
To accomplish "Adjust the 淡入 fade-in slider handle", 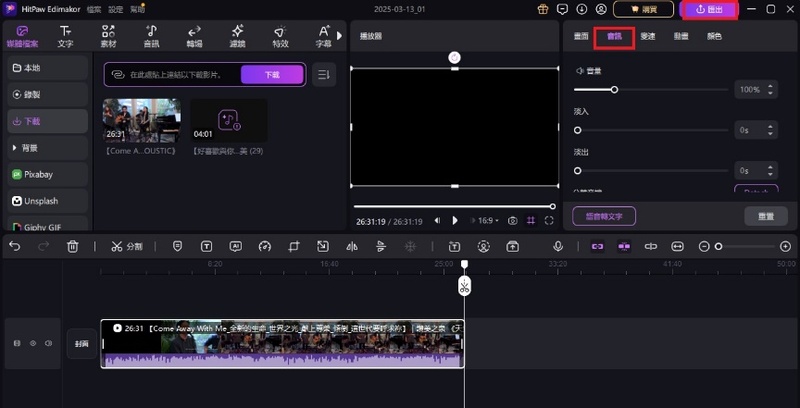I will click(578, 131).
